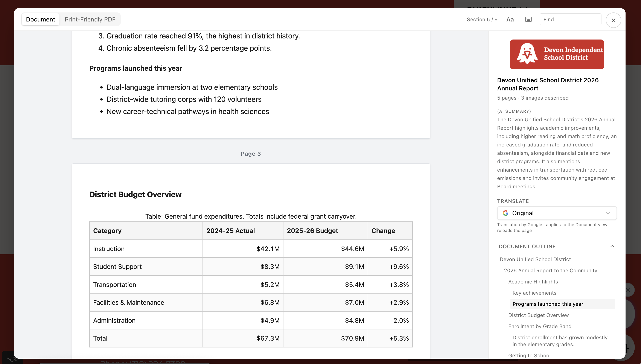This screenshot has width=641, height=364.
Task: Click the keyboard shortcuts icon
Action: point(528,20)
